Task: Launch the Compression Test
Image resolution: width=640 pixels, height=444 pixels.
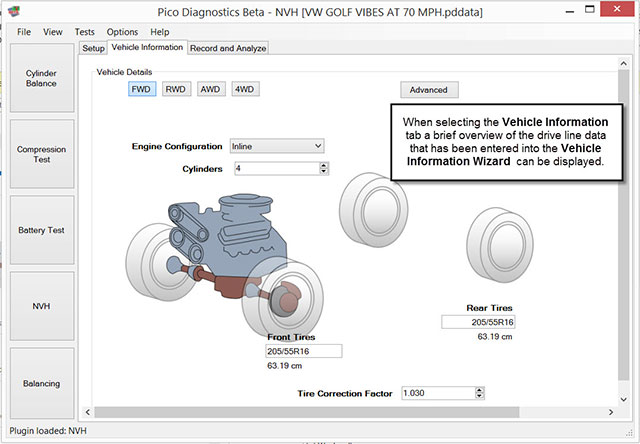Action: [42, 154]
